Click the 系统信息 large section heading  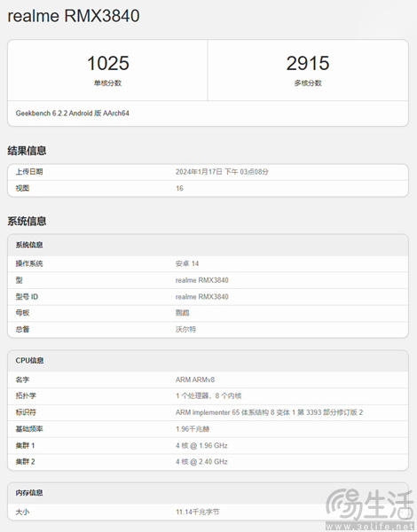coord(27,221)
